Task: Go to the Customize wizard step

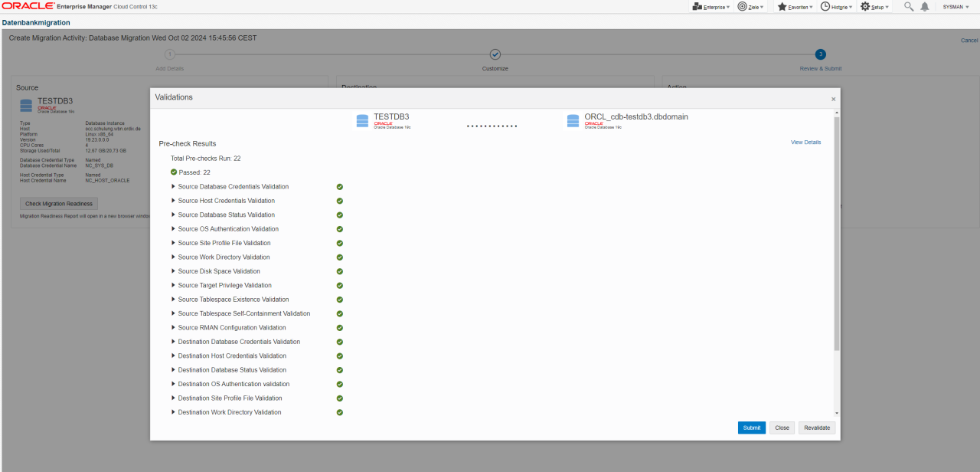Action: pos(495,54)
